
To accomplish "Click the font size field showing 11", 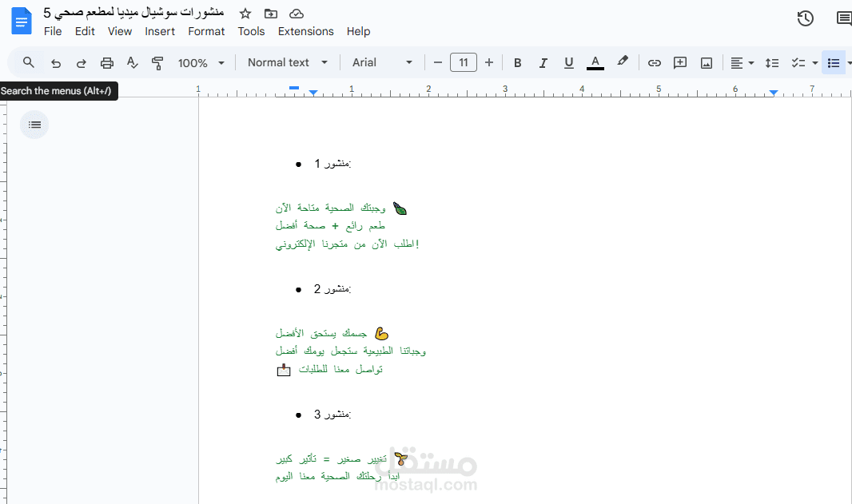I will (x=464, y=62).
